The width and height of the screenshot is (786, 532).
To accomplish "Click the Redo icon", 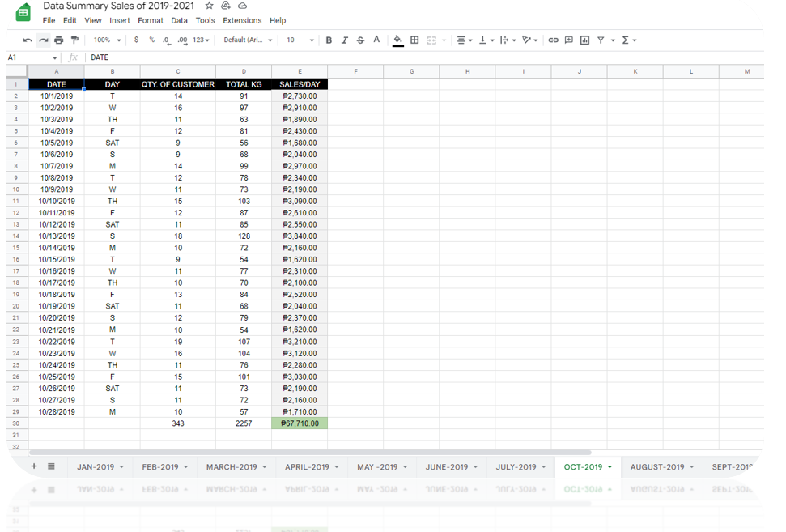I will 44,40.
